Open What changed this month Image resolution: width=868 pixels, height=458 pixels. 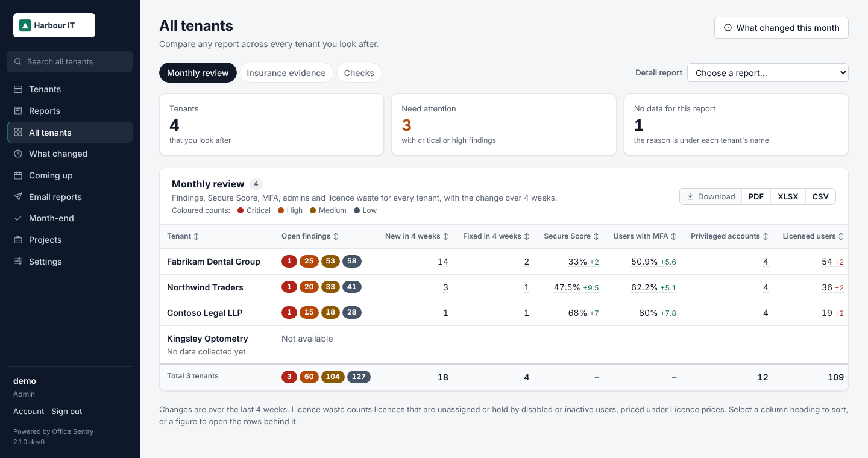coord(781,28)
